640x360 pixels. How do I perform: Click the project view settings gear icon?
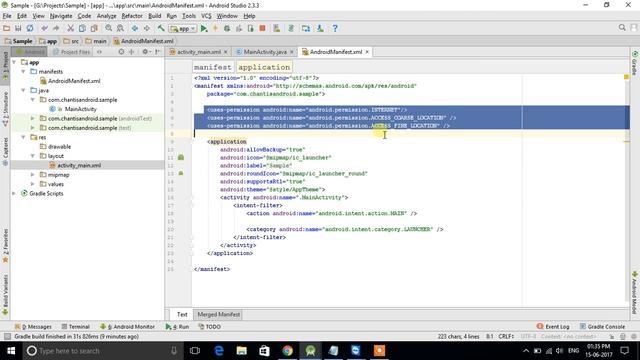tap(145, 52)
